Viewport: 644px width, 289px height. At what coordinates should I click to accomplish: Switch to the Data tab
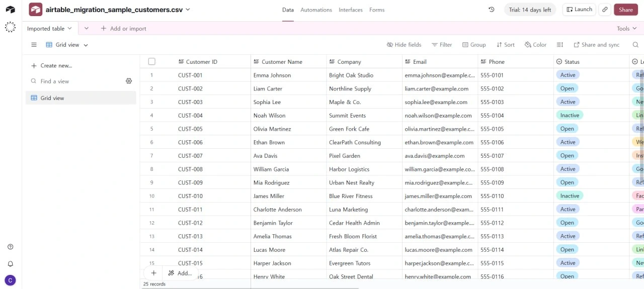(x=288, y=10)
